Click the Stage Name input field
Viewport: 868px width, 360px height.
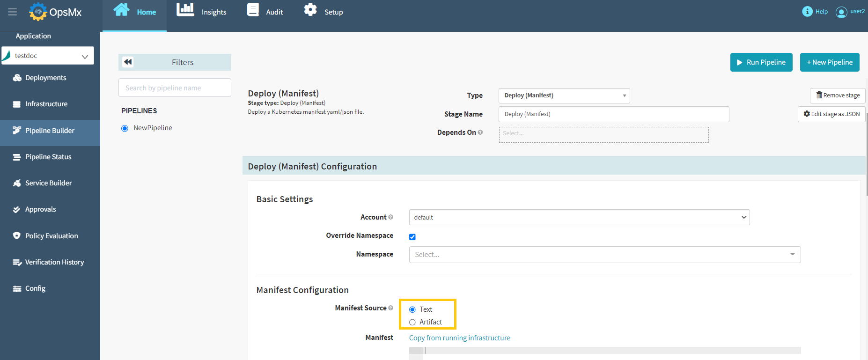(614, 114)
